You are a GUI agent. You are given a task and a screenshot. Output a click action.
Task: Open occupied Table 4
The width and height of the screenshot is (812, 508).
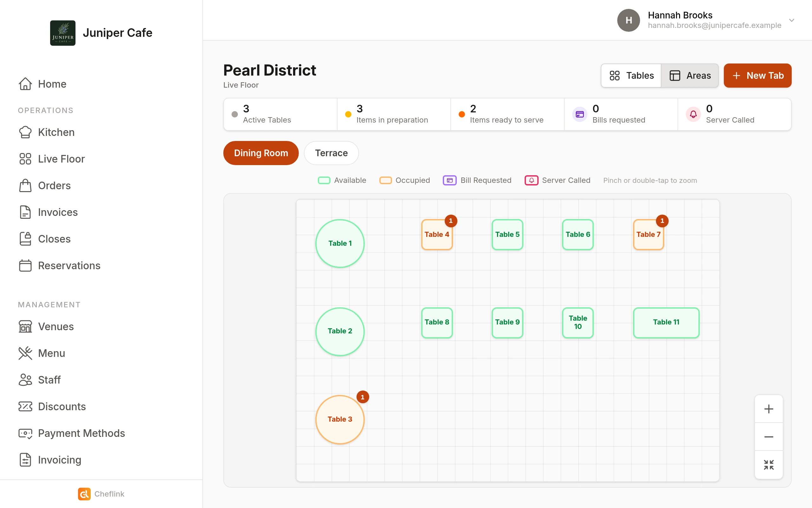437,235
